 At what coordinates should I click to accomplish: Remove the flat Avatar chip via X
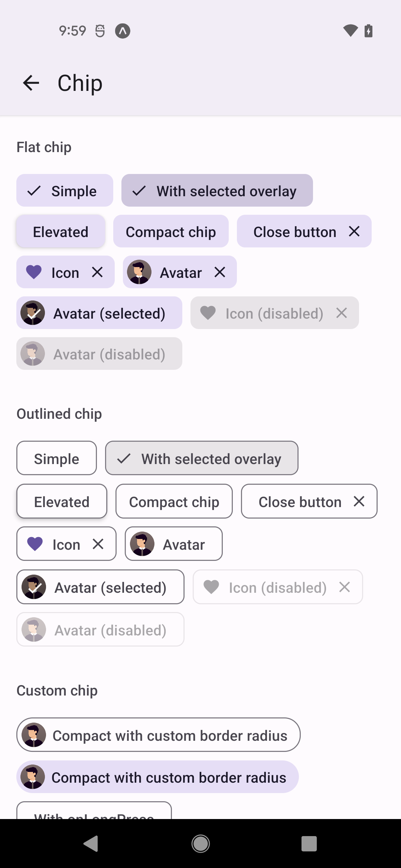click(220, 272)
